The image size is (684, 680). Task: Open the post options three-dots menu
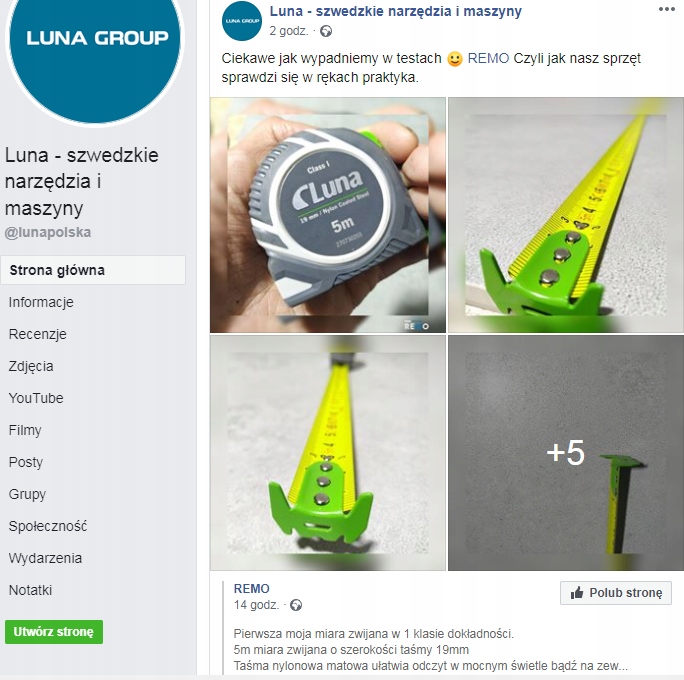[x=667, y=9]
